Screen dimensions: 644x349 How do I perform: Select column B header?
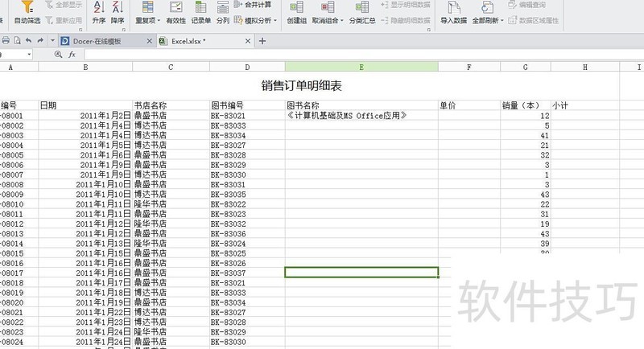coord(85,67)
